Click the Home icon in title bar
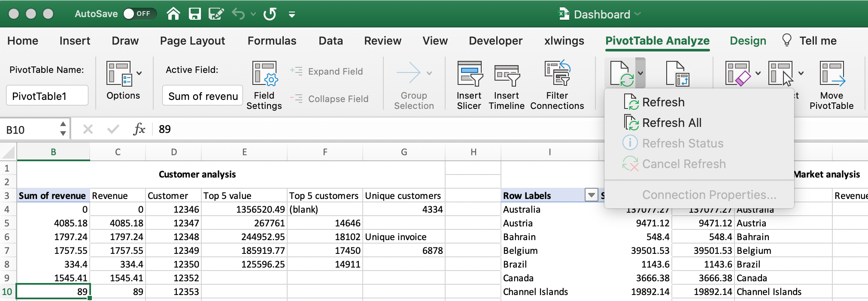The height and width of the screenshot is (301, 868). [173, 14]
